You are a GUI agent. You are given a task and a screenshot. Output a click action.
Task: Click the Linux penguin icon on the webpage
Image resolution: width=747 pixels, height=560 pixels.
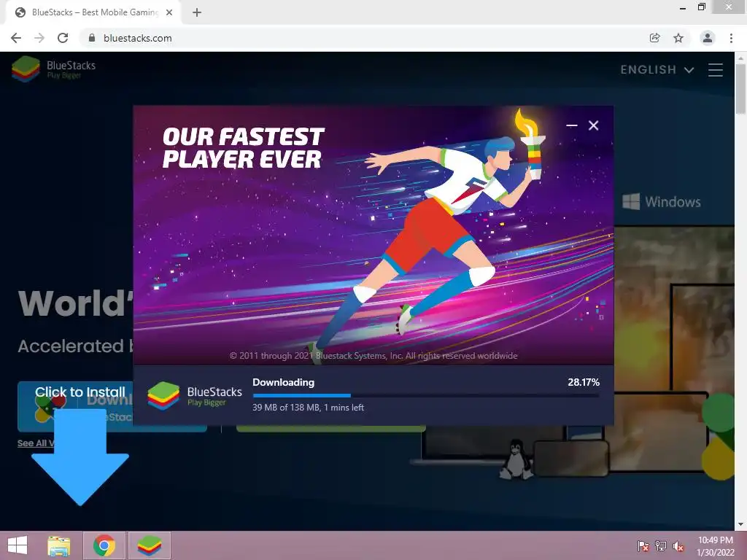pyautogui.click(x=516, y=459)
